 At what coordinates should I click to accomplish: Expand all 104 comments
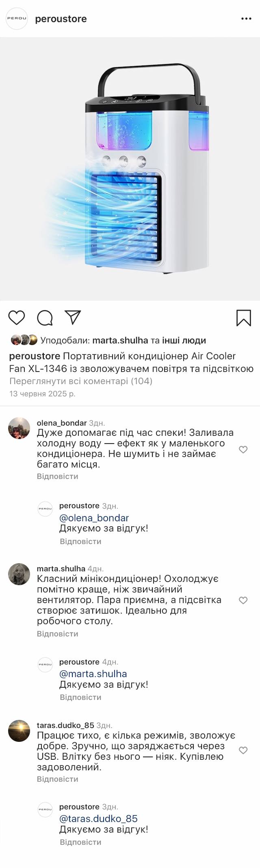click(80, 381)
